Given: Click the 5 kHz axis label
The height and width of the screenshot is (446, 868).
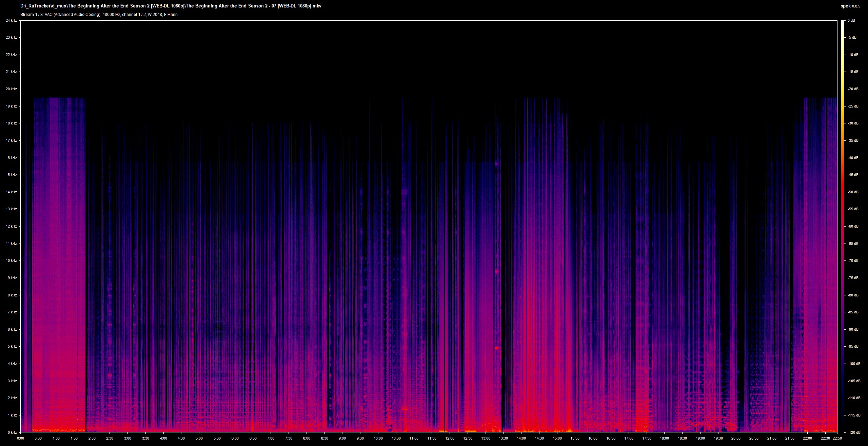Looking at the screenshot, I should point(12,347).
